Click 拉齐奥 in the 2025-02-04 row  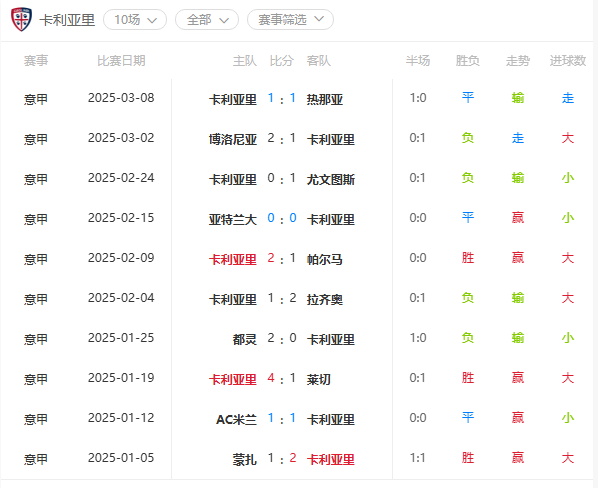tap(325, 300)
